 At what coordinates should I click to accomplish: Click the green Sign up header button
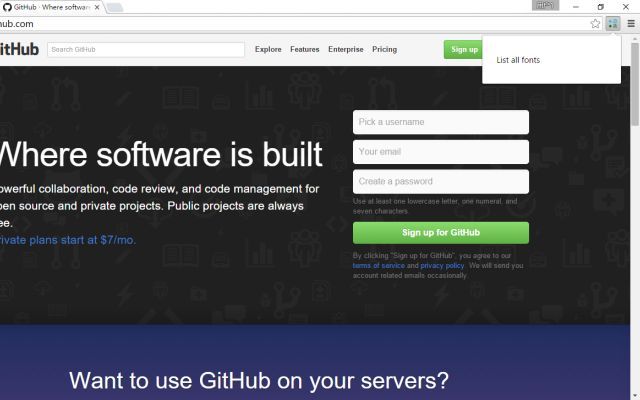click(463, 49)
